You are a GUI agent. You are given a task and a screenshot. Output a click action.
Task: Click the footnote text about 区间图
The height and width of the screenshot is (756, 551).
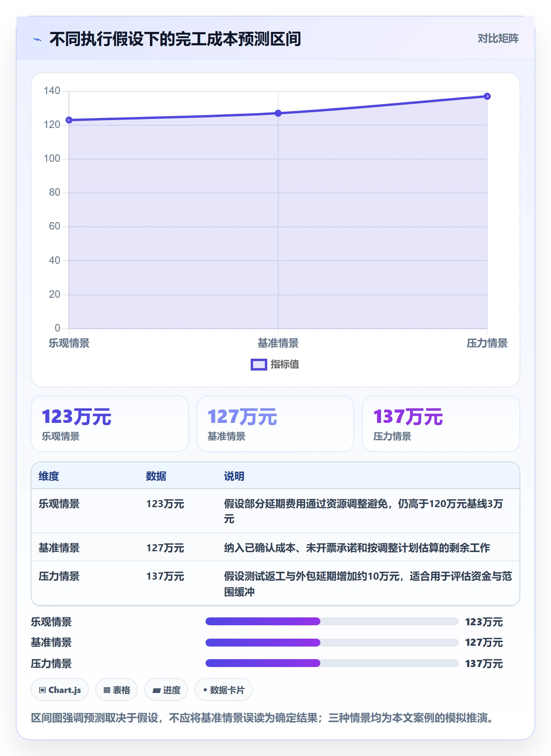263,718
